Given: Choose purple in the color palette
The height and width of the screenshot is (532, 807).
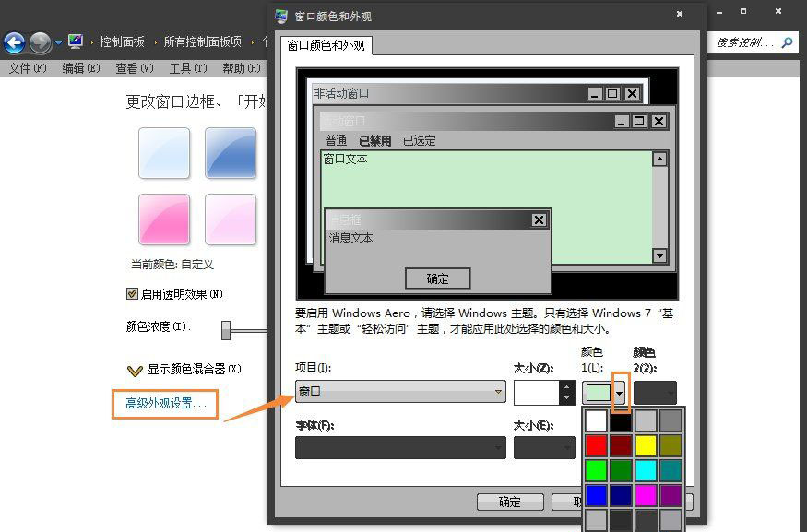Looking at the screenshot, I should click(671, 495).
